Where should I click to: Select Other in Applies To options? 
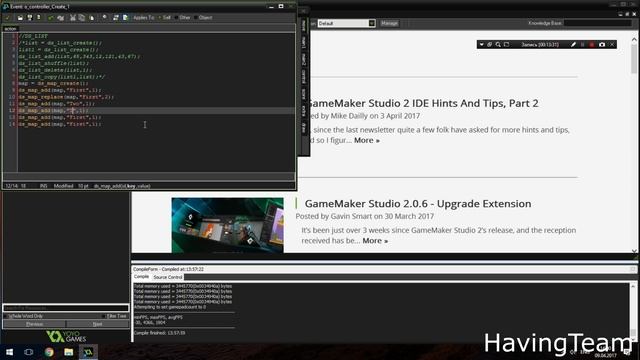pyautogui.click(x=182, y=18)
